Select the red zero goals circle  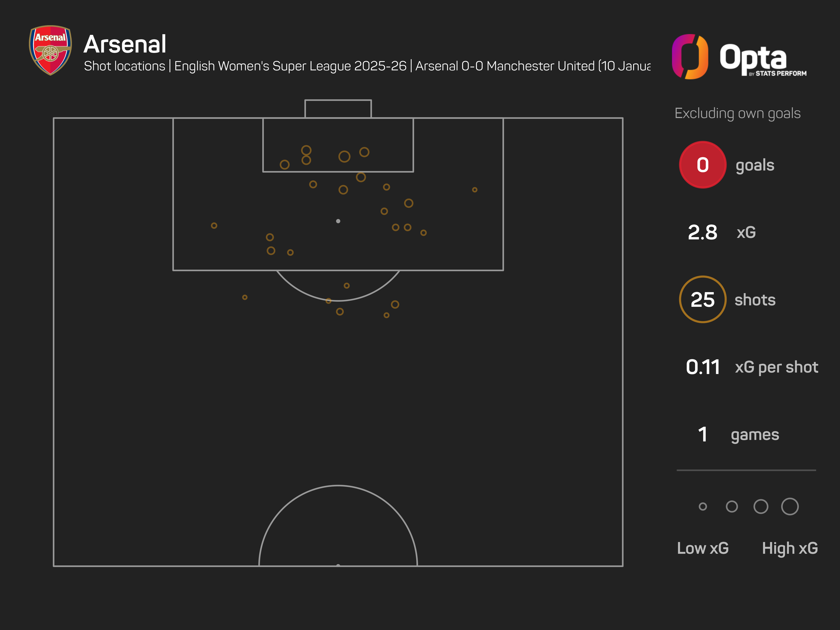tap(702, 165)
